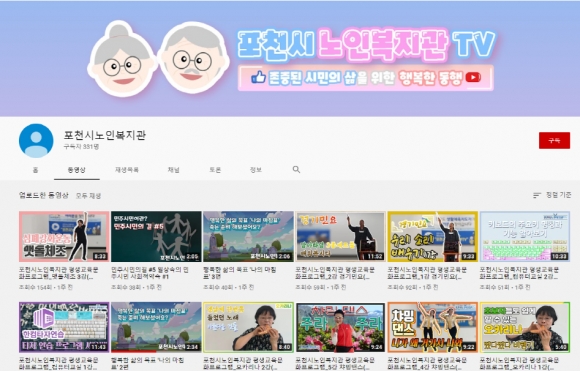Open the 한컴타자연습 video thumbnail
Viewport: 580px width, 371px height.
(64, 327)
